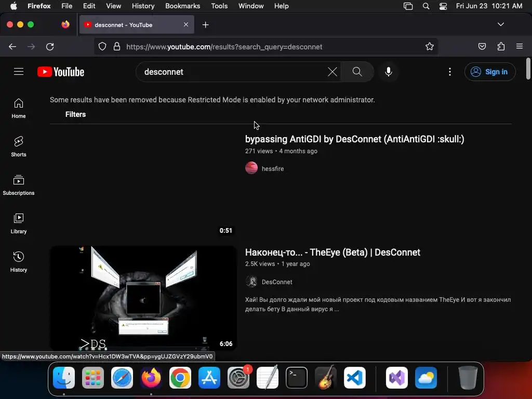
Task: Open Spotlight search in the menu bar
Action: coord(426,6)
